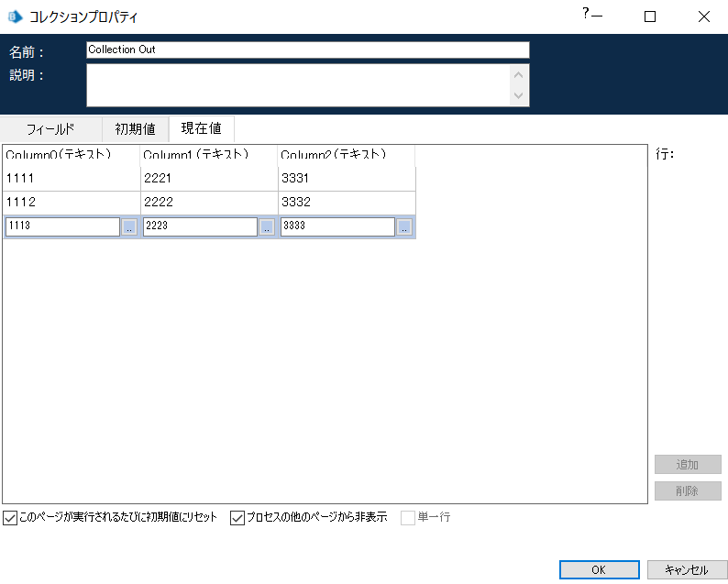Select the Column1(テキスト) header
Screen dimensions: 728x584
point(209,156)
